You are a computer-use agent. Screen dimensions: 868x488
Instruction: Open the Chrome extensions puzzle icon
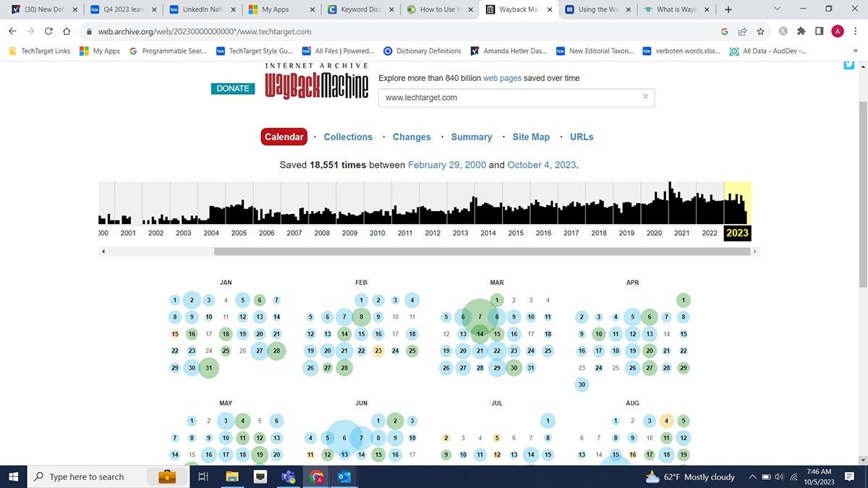point(800,31)
